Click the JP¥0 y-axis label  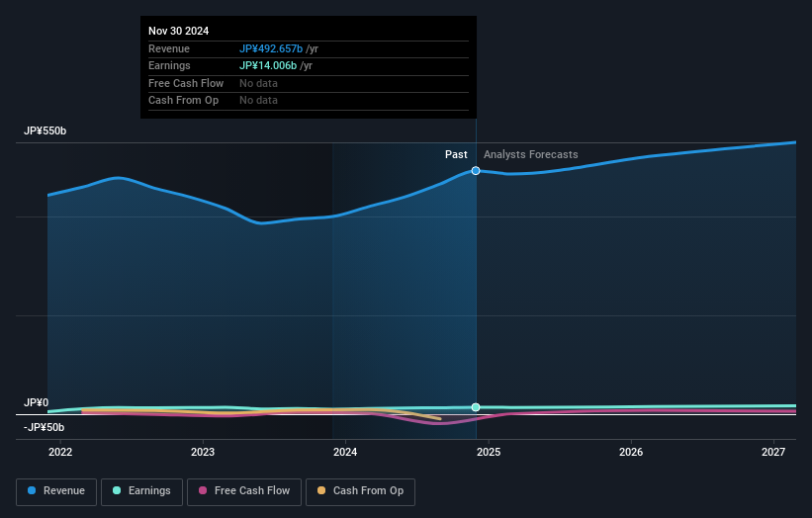click(x=37, y=402)
